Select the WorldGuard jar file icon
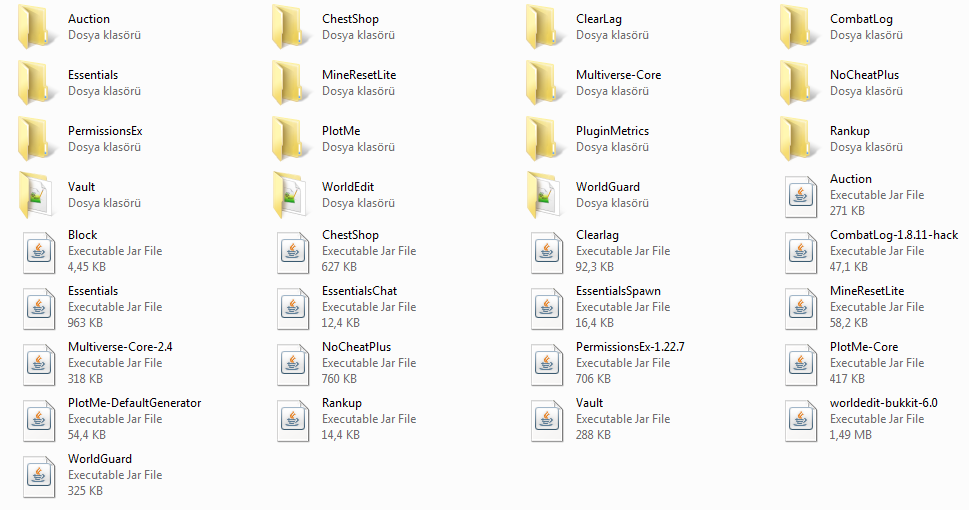This screenshot has height=510, width=969. click(x=39, y=477)
